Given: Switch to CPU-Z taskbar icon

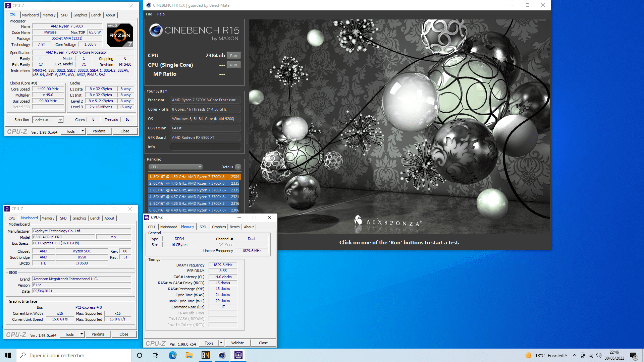Looking at the screenshot, I should (x=238, y=355).
